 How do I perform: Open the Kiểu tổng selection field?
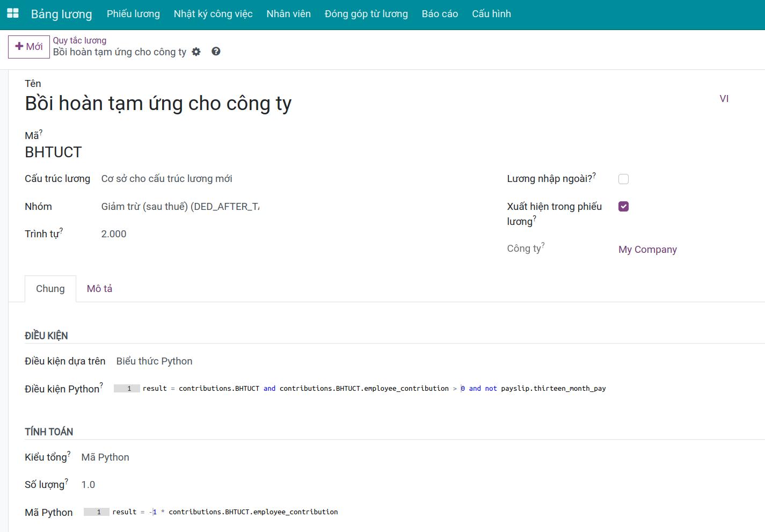pos(105,457)
